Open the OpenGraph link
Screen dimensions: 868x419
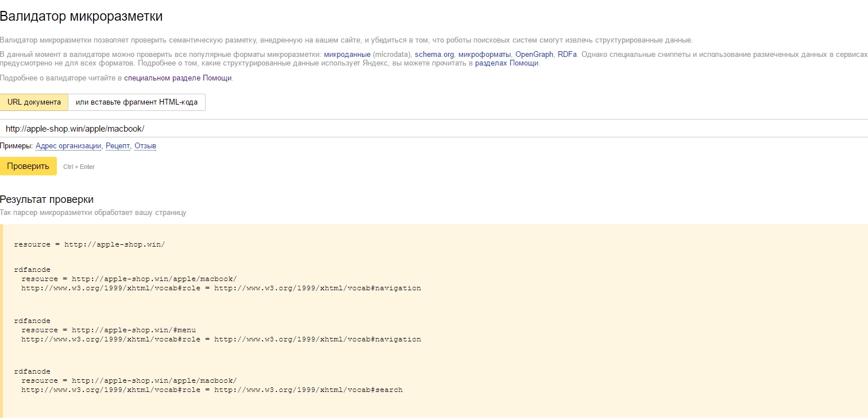pyautogui.click(x=534, y=54)
